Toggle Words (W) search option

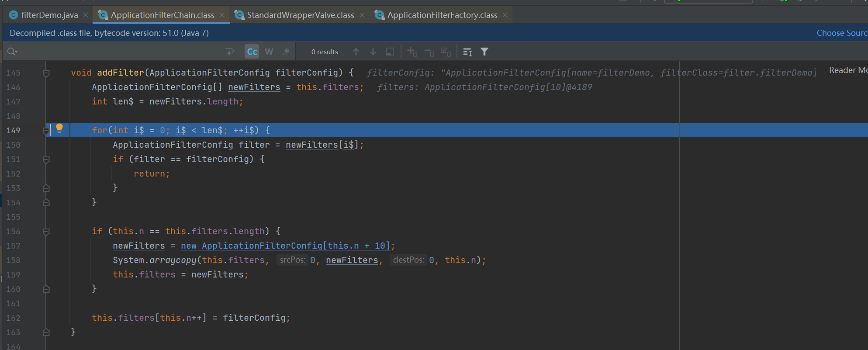tap(269, 52)
